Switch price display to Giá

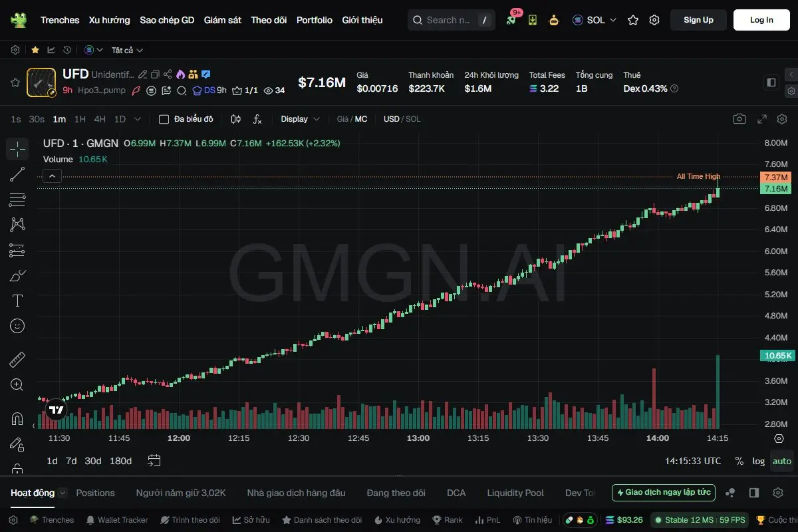tap(342, 119)
